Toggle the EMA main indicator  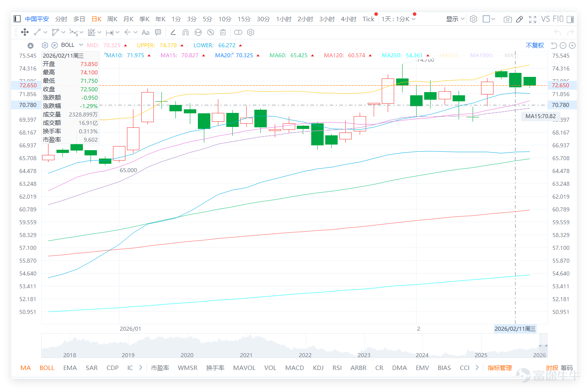coord(70,368)
